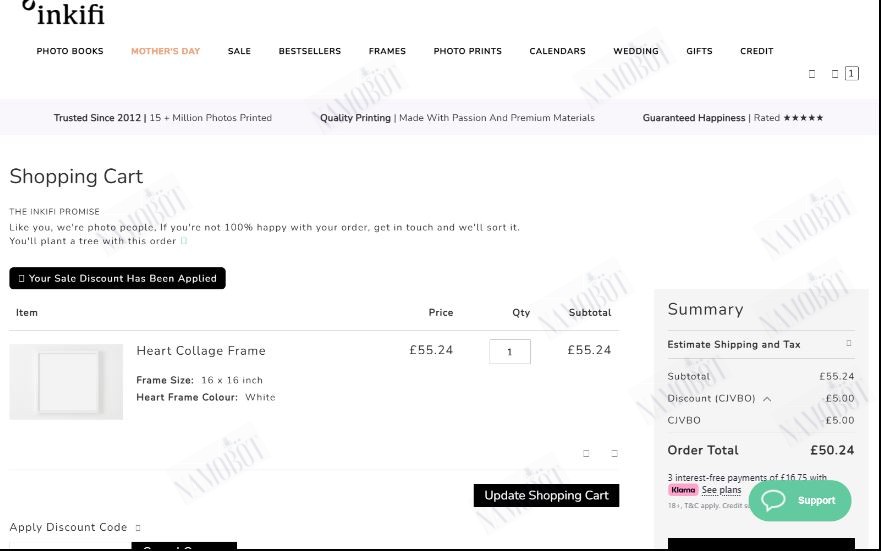Click the Frame Size 16 x 16 inch text
The height and width of the screenshot is (551, 881).
tap(199, 380)
